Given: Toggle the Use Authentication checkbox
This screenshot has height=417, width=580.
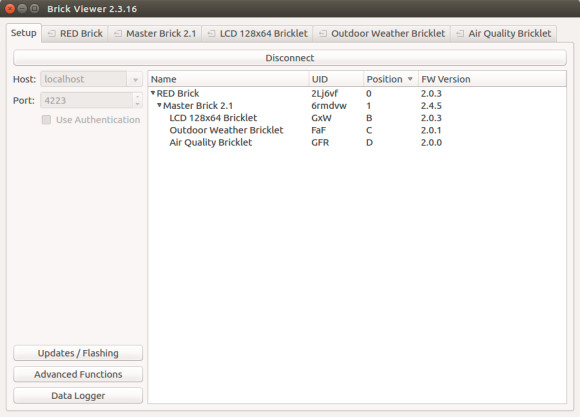Looking at the screenshot, I should 46,120.
